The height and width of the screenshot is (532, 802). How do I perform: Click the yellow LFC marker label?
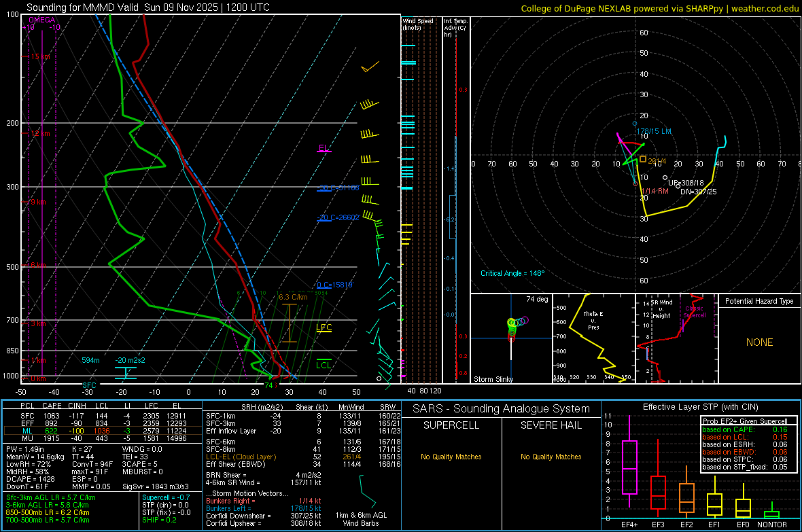click(324, 327)
